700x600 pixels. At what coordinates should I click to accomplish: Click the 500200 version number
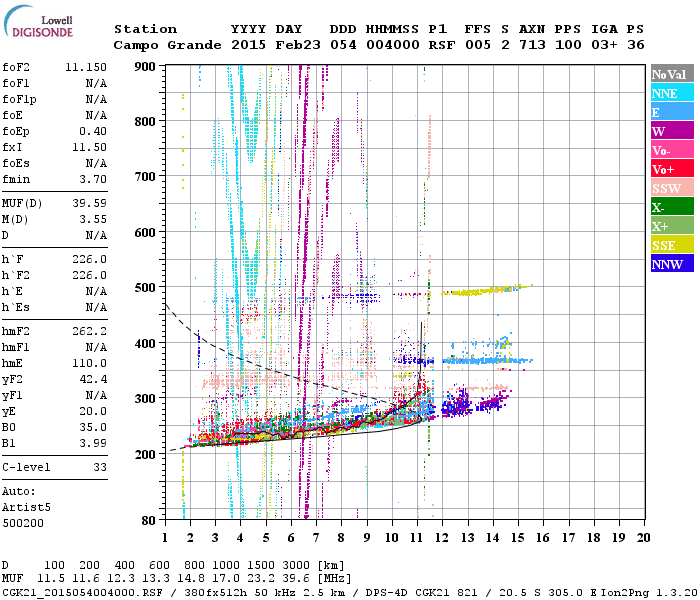[23, 523]
